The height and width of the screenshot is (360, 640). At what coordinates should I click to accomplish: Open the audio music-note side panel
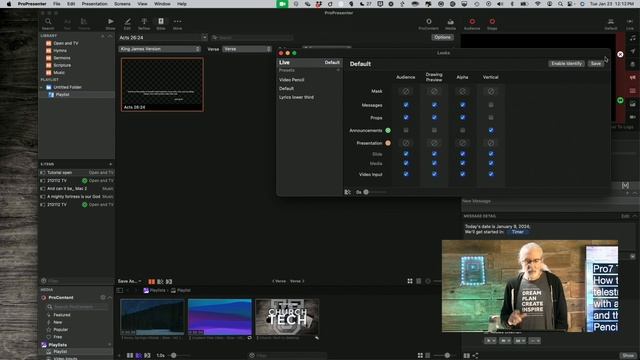pyautogui.click(x=632, y=38)
